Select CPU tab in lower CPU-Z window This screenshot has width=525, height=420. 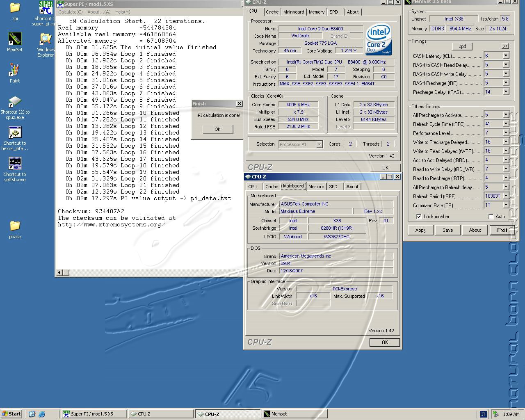click(253, 187)
